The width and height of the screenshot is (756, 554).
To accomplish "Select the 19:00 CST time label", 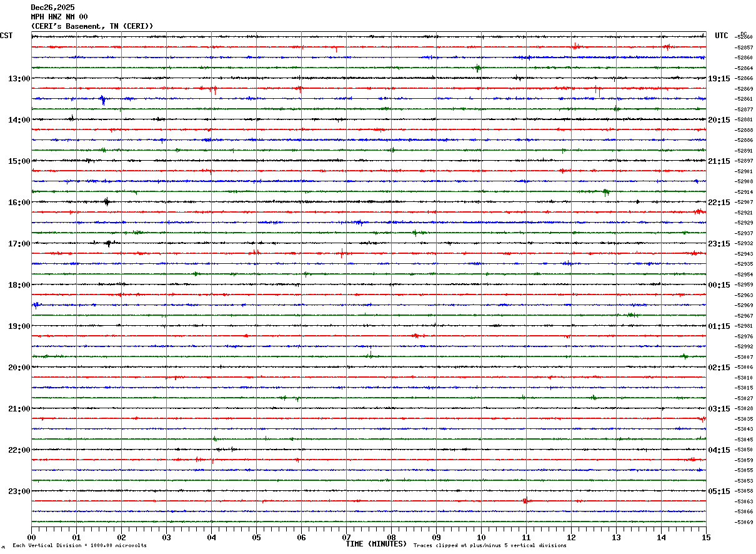I will (19, 326).
